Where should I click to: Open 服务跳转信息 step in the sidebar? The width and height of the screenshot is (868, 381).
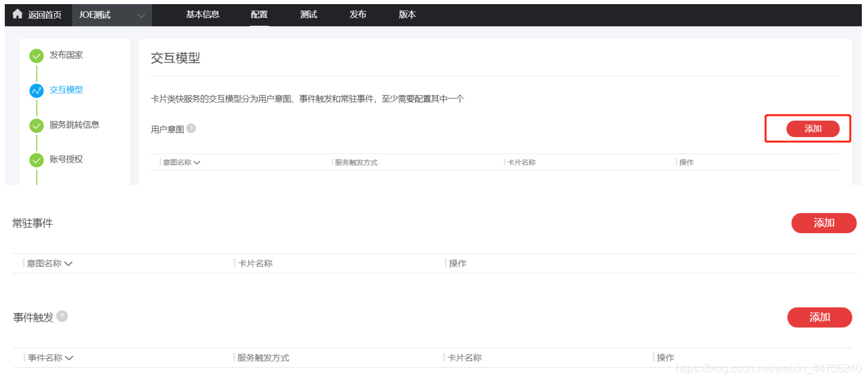(74, 125)
